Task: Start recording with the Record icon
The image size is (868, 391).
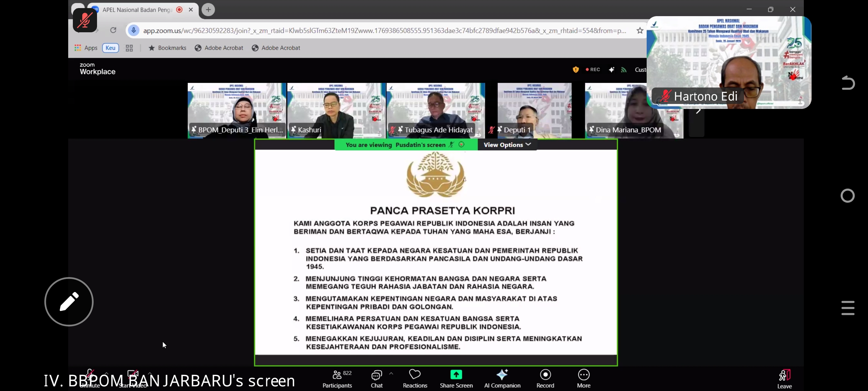Action: coord(545,375)
